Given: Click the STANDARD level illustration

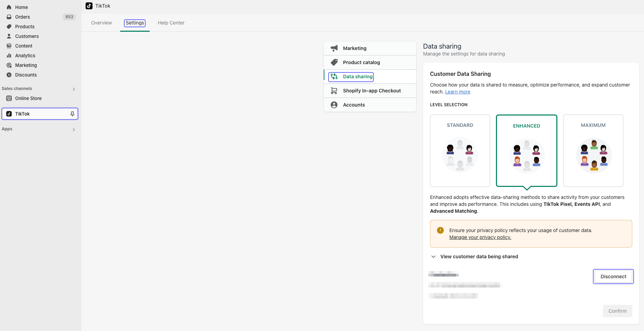Looking at the screenshot, I should (460, 155).
